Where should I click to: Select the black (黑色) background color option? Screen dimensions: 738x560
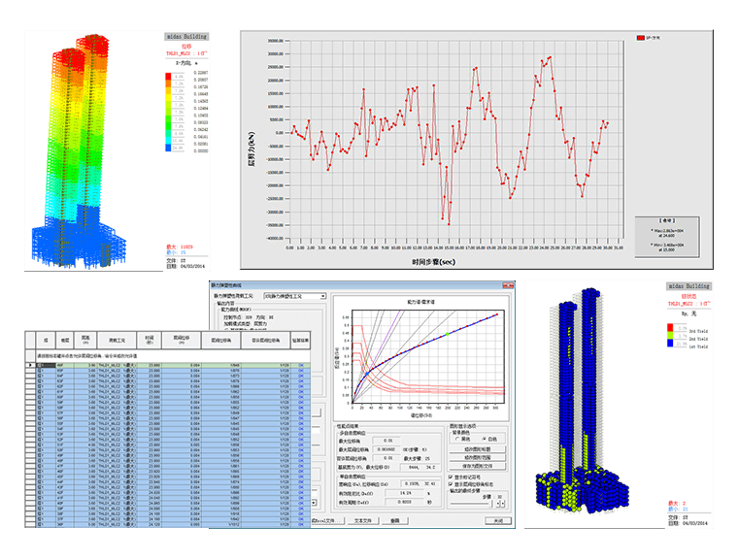tap(457, 439)
